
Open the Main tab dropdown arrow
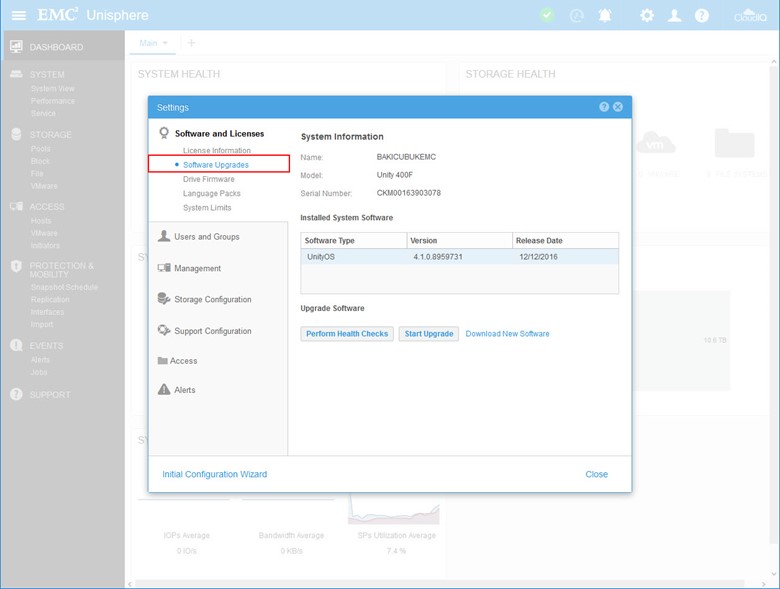165,43
